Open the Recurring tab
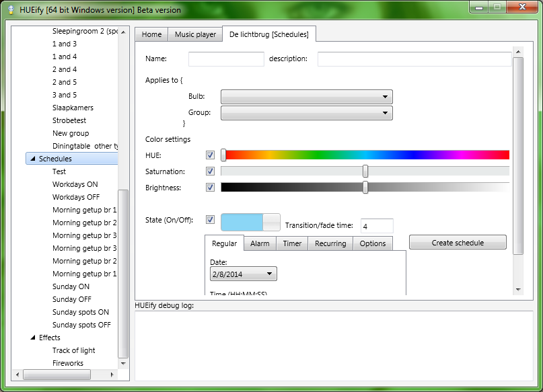Screen dimensions: 543x392 pyautogui.click(x=330, y=243)
